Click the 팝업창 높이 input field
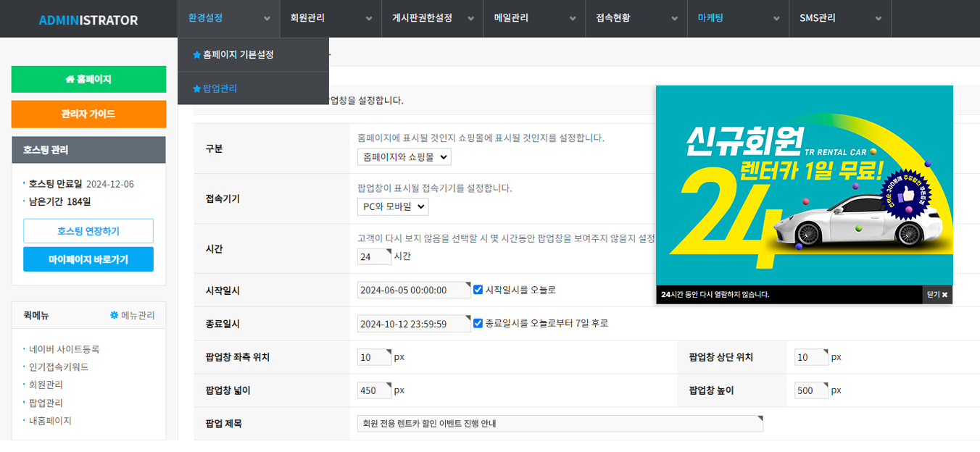Image resolution: width=980 pixels, height=452 pixels. [x=811, y=390]
